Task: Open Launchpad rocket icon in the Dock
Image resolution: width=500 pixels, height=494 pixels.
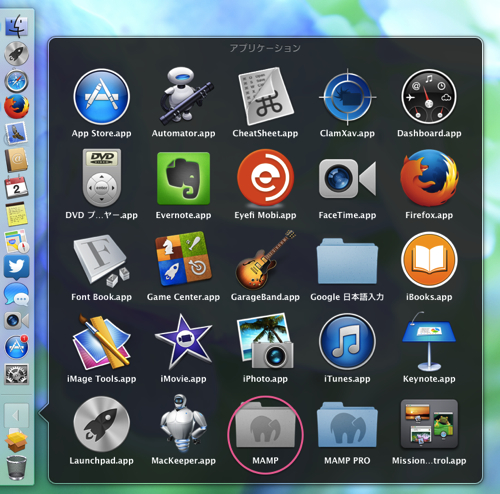Action: [x=16, y=53]
